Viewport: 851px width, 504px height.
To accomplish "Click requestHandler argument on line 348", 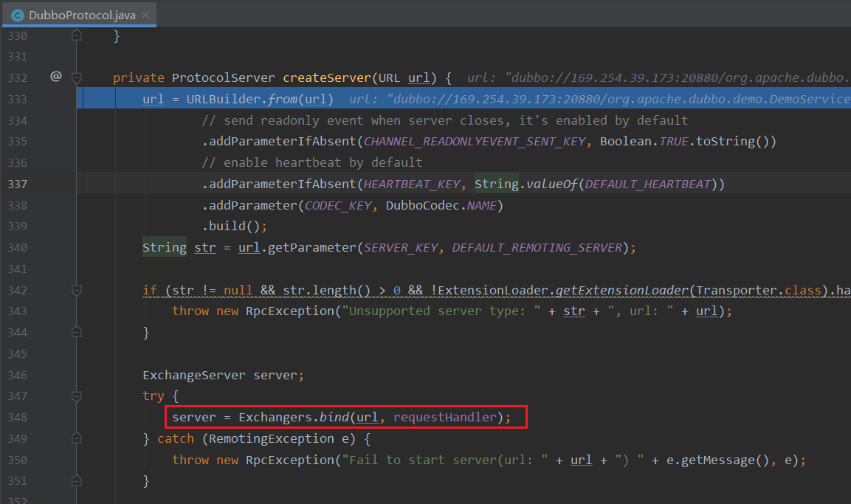I will (x=445, y=418).
